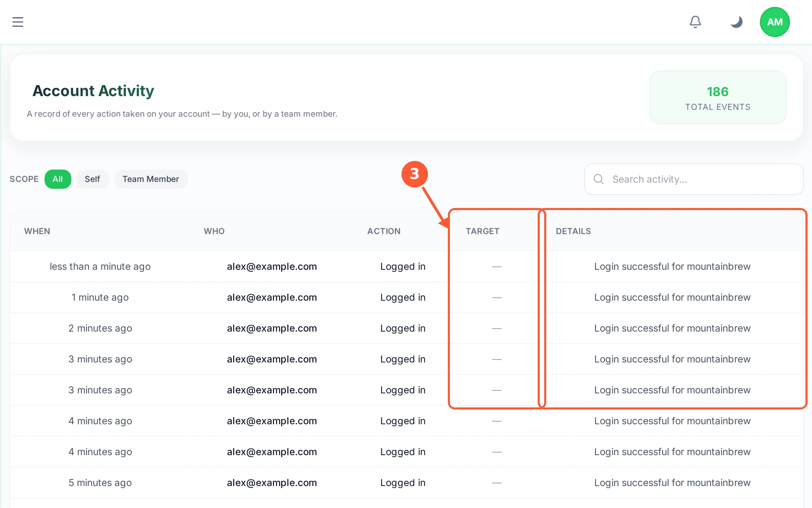Image resolution: width=812 pixels, height=508 pixels.
Task: Open the hamburger navigation menu
Action: (18, 22)
